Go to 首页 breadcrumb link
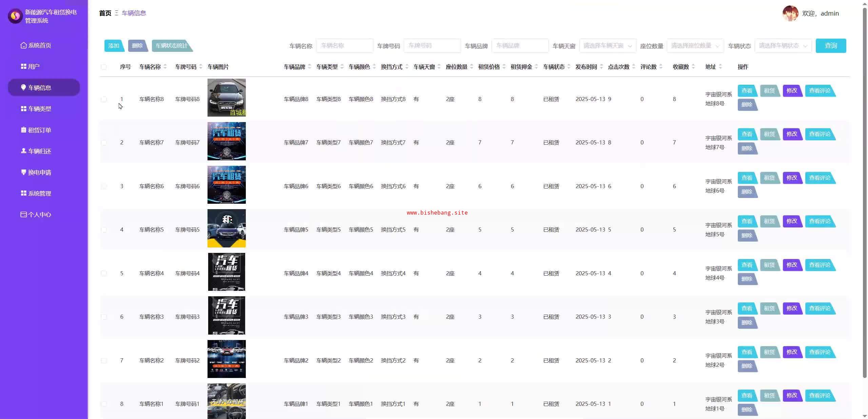The width and height of the screenshot is (868, 419). pyautogui.click(x=105, y=13)
